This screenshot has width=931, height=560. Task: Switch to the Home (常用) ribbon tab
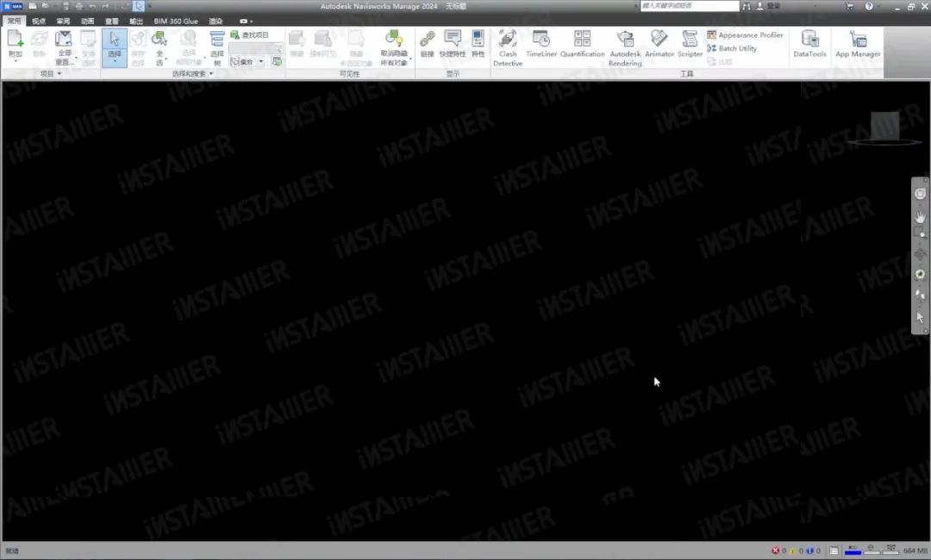(14, 21)
